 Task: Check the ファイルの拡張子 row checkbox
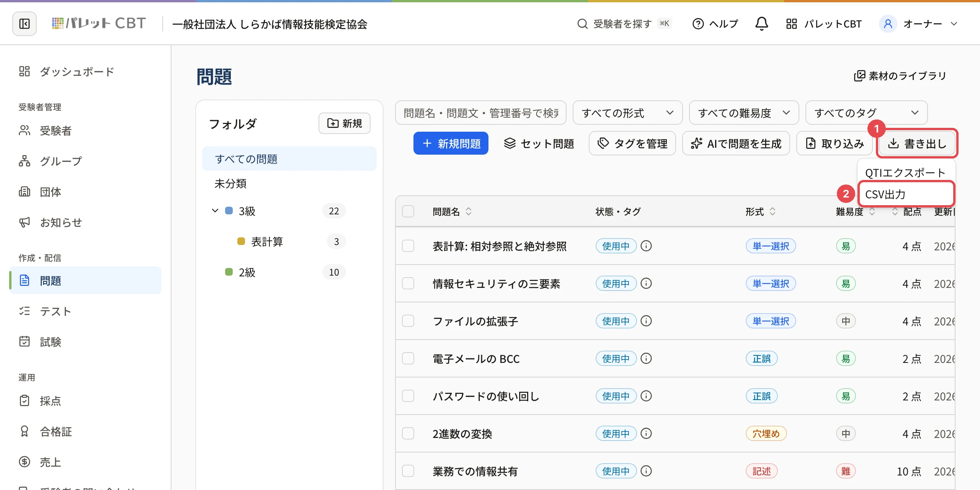pyautogui.click(x=408, y=321)
